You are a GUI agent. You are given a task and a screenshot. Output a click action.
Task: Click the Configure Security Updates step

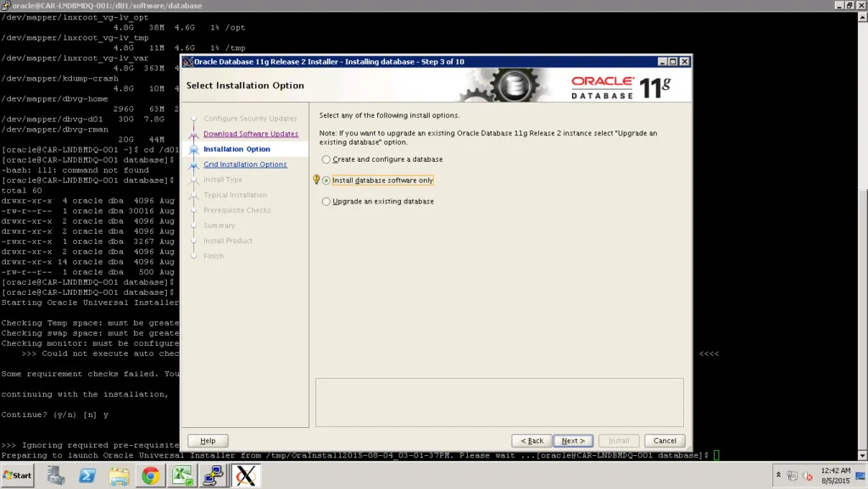coord(250,119)
